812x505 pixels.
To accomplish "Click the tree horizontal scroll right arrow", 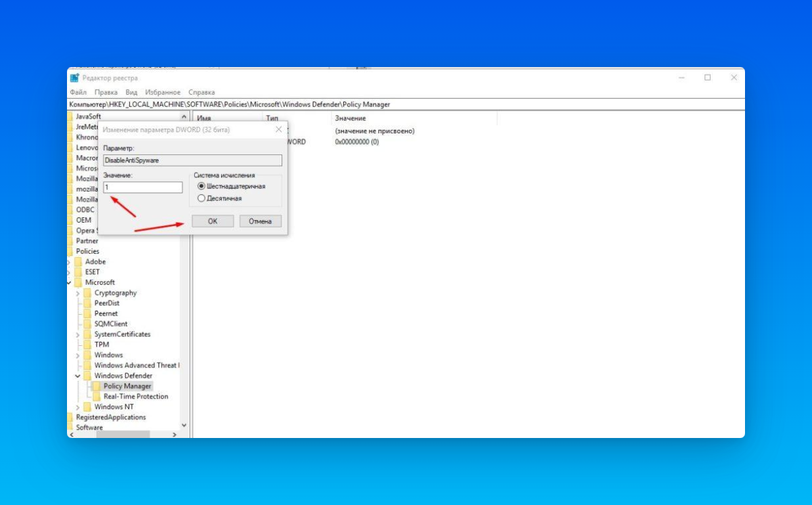I will point(175,435).
